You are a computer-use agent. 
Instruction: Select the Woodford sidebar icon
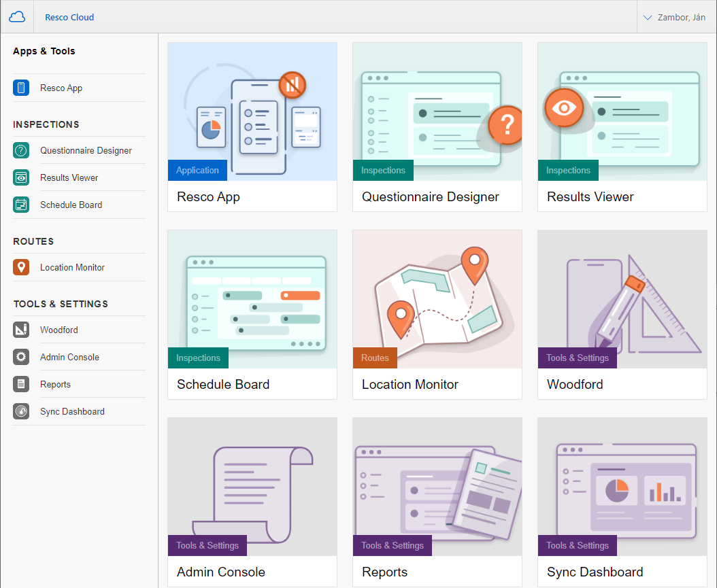(21, 330)
